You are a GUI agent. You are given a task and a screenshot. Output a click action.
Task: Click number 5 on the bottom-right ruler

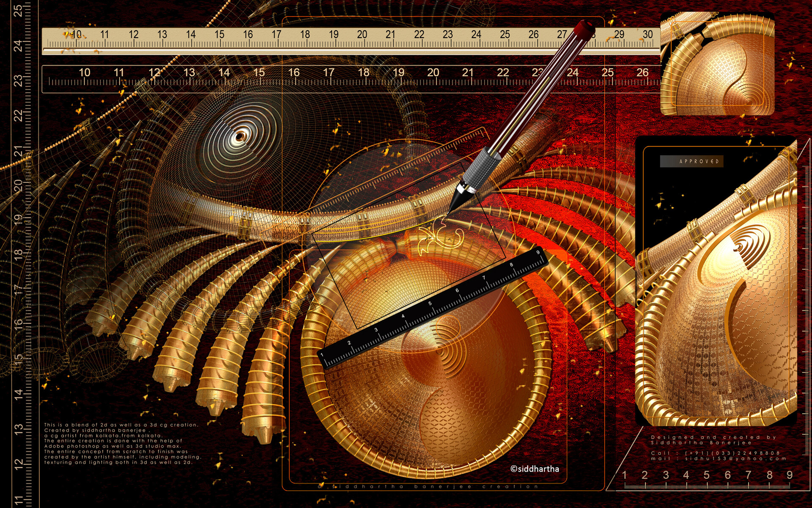pos(706,475)
